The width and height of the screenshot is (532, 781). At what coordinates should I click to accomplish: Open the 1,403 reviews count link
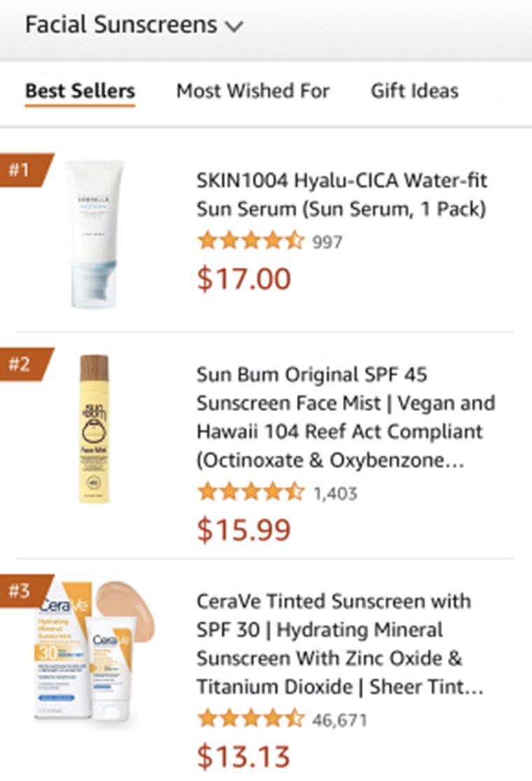tap(335, 494)
